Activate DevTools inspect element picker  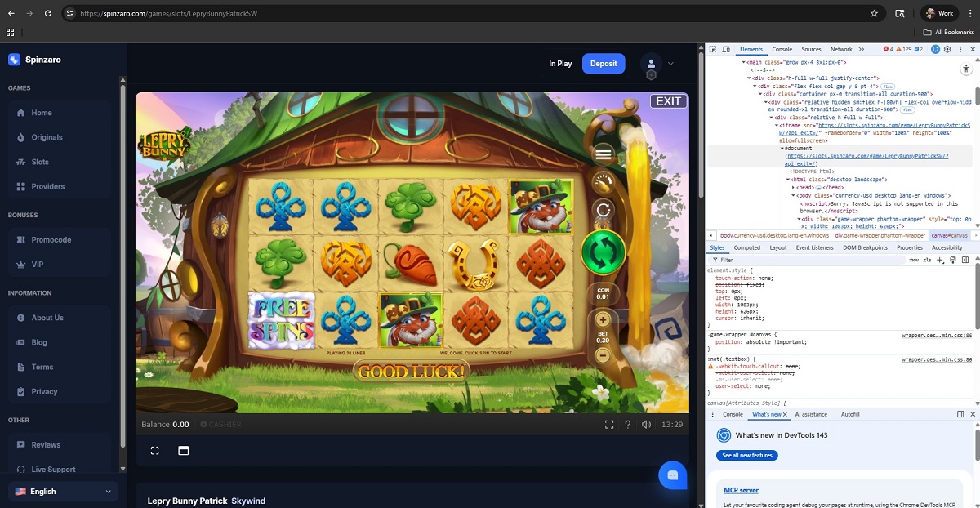(x=713, y=49)
